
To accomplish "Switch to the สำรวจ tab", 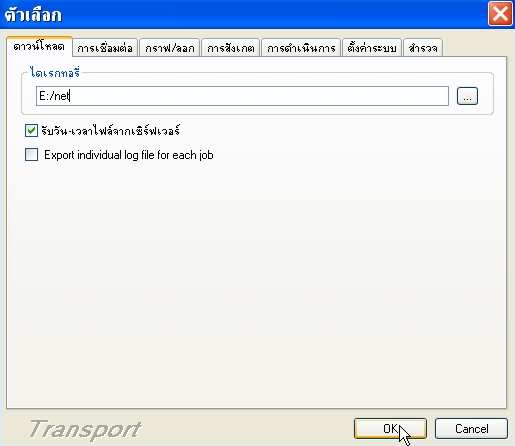I will tap(423, 48).
